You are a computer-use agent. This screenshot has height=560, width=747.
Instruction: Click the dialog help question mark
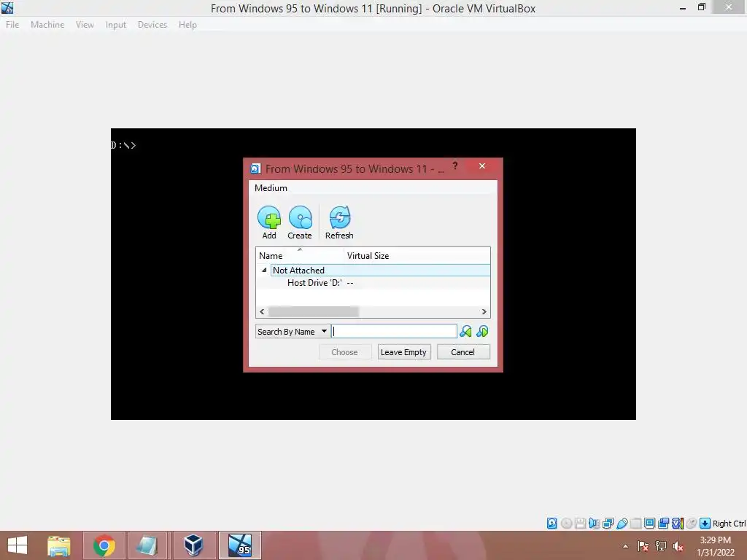[x=455, y=166]
